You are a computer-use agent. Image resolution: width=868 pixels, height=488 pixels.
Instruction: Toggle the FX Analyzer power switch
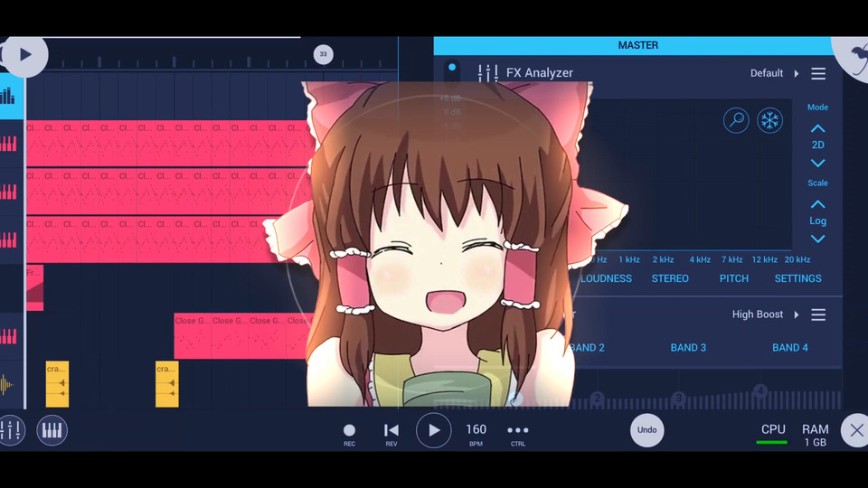(x=452, y=70)
